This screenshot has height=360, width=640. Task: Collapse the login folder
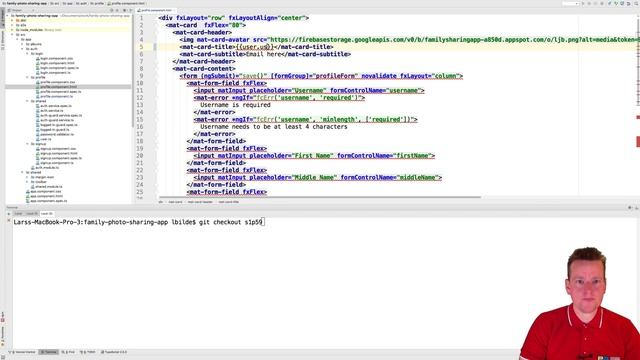click(x=27, y=53)
